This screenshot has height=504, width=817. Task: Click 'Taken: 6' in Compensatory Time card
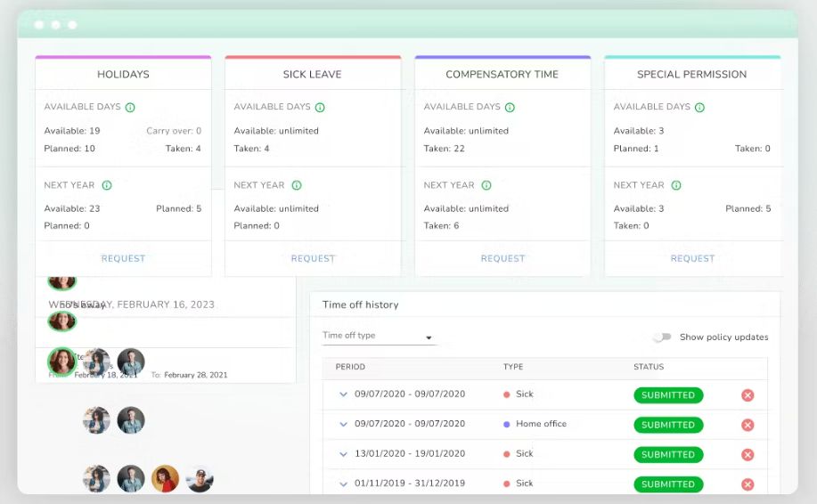(x=441, y=225)
